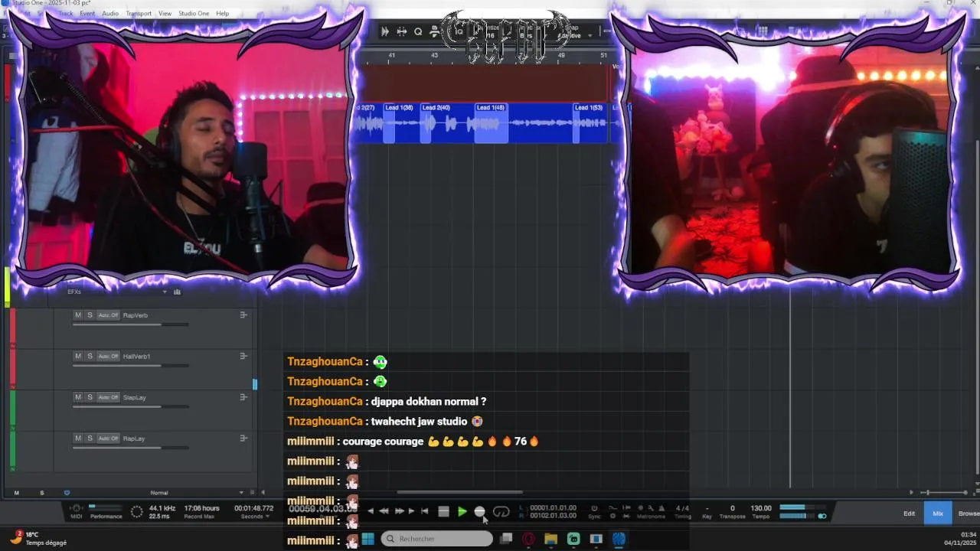Screen dimensions: 980x551
Task: Open the Windows Start menu
Action: [367, 539]
